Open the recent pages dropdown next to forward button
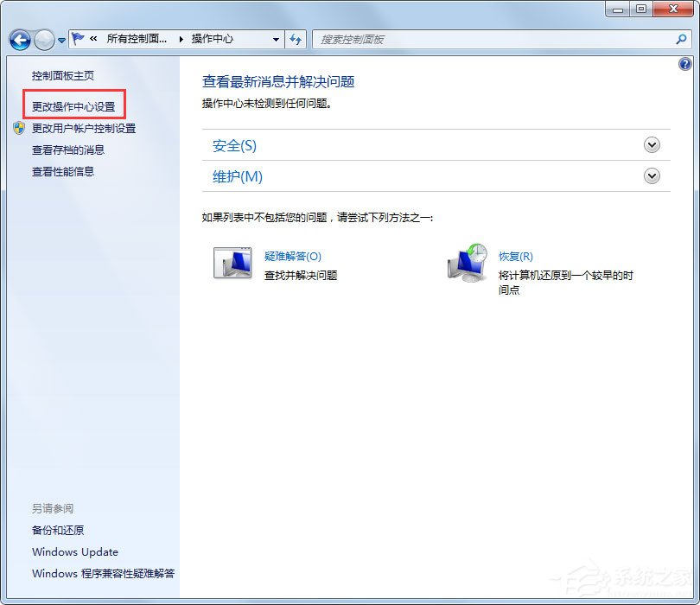Screen dimensions: 700x605 [61, 39]
